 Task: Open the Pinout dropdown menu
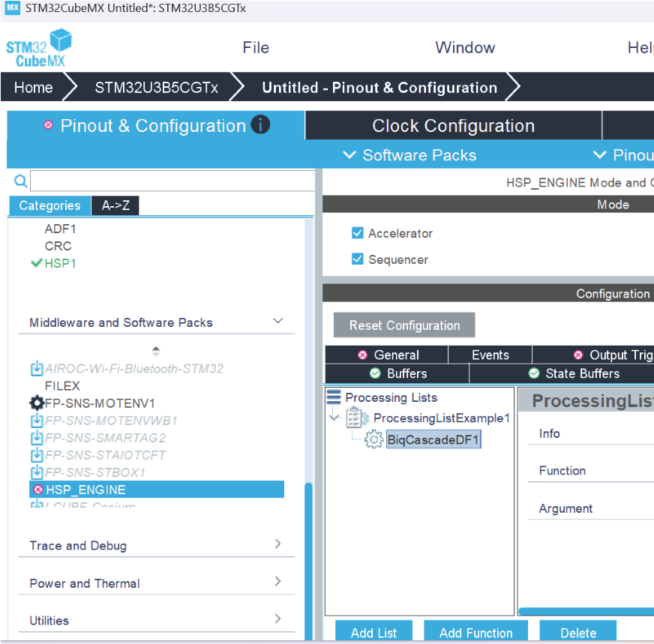(623, 155)
